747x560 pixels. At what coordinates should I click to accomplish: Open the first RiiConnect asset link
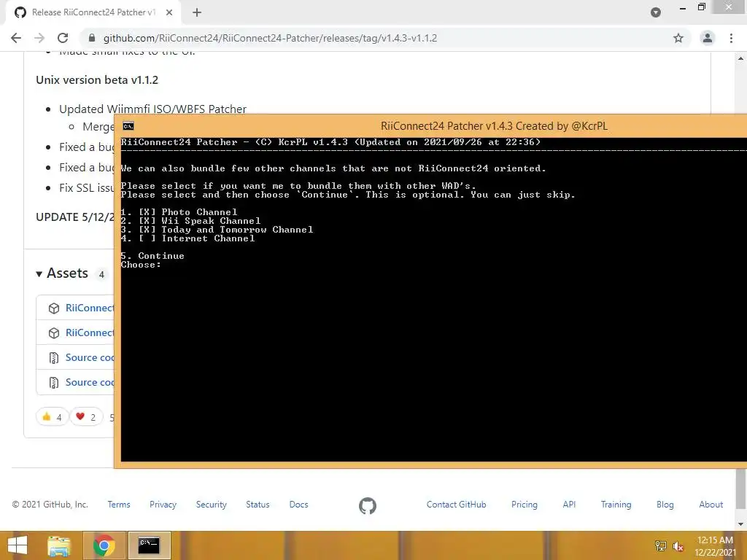tap(90, 308)
